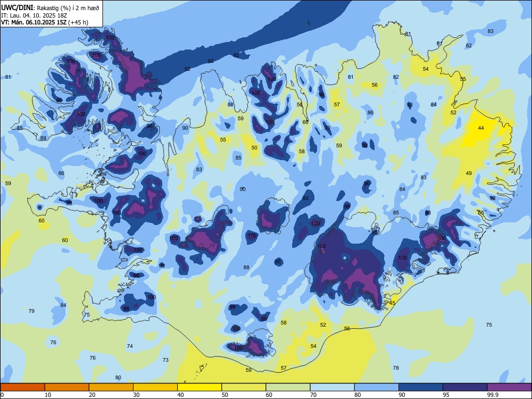Viewport: 532px width, 399px height.
Task: Click the legend tick label '70'
Action: pyautogui.click(x=313, y=395)
